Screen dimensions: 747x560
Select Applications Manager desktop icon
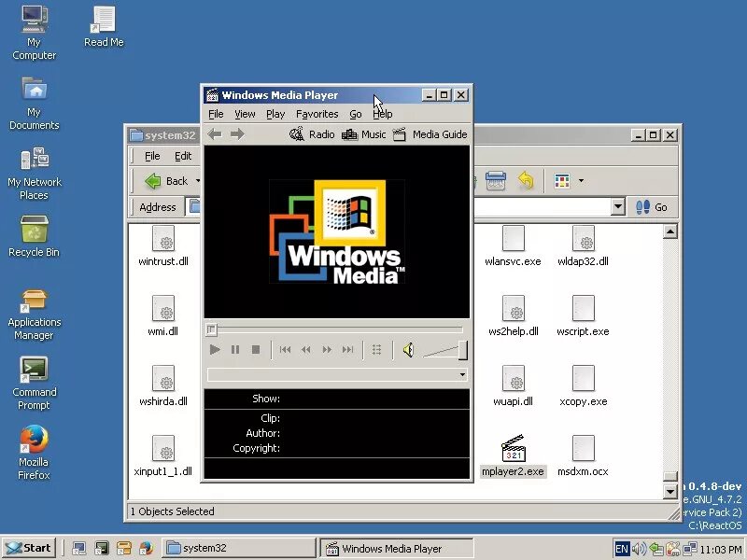coord(35,314)
